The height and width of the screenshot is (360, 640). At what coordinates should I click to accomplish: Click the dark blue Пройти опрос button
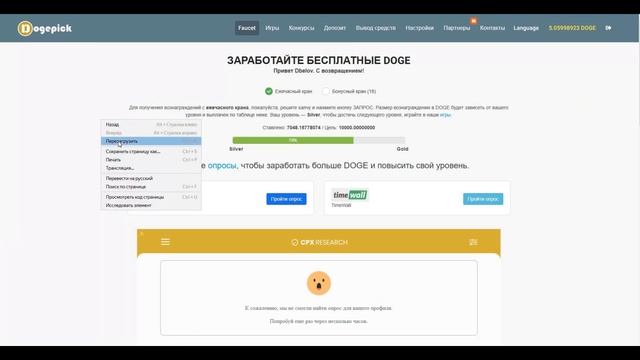tap(286, 199)
